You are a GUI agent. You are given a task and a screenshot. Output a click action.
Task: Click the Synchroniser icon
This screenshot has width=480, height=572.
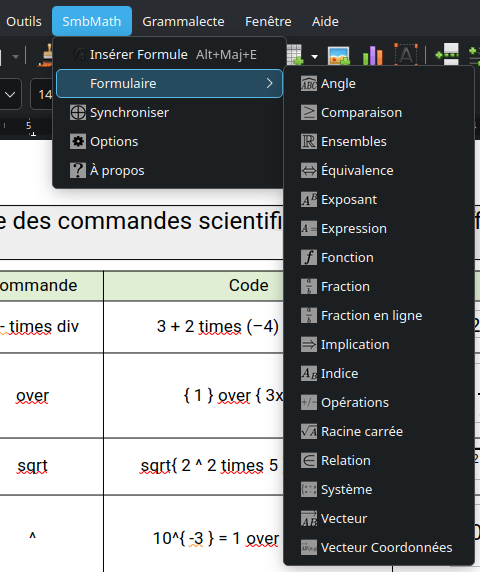tap(78, 113)
